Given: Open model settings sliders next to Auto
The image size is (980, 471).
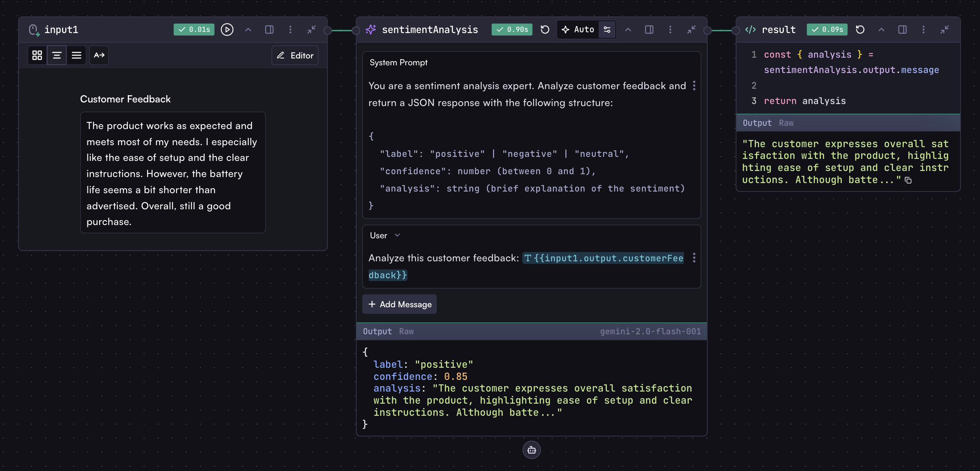Looking at the screenshot, I should (x=607, y=29).
